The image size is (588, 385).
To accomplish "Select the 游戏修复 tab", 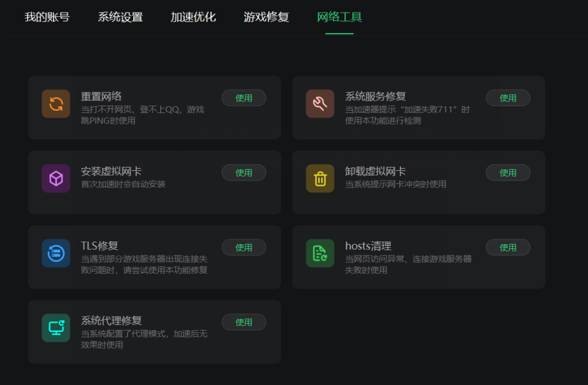I will [x=266, y=17].
